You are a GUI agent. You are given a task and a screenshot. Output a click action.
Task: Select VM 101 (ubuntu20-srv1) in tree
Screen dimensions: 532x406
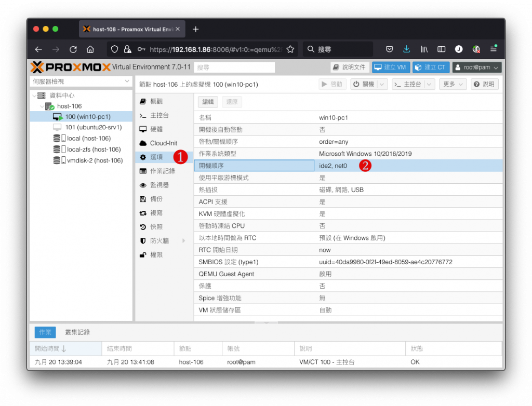coord(81,127)
